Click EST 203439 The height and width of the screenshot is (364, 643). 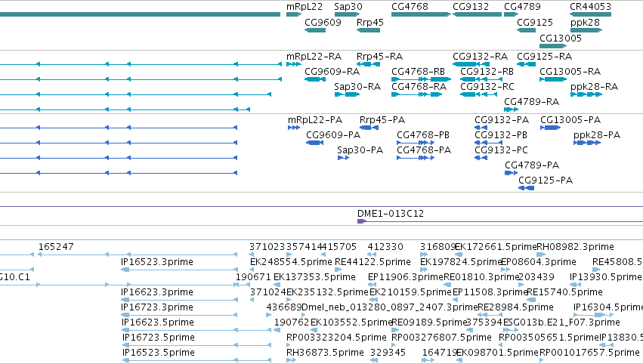coord(536,277)
